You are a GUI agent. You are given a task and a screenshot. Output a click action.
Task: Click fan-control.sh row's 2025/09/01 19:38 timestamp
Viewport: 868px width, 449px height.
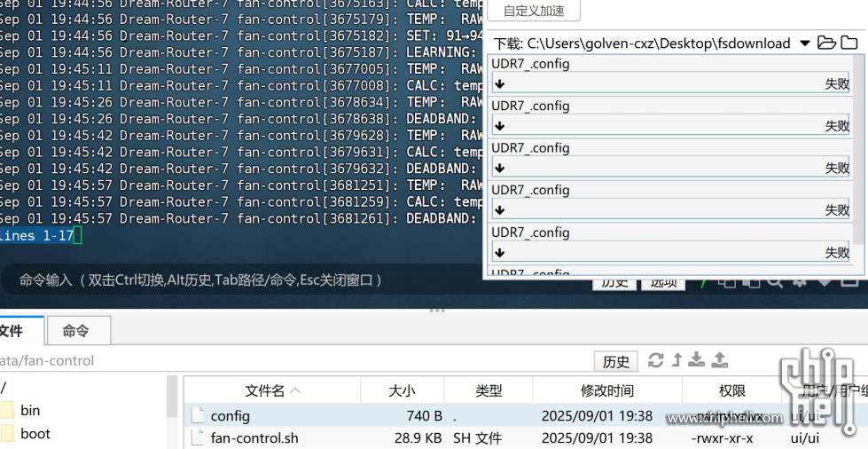point(597,438)
